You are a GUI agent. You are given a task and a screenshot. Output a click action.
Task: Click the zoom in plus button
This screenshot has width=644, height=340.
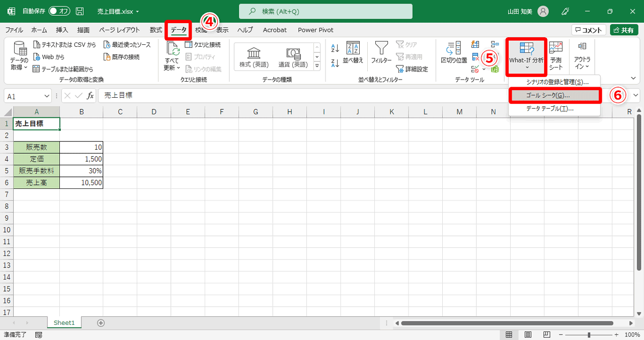click(616, 335)
